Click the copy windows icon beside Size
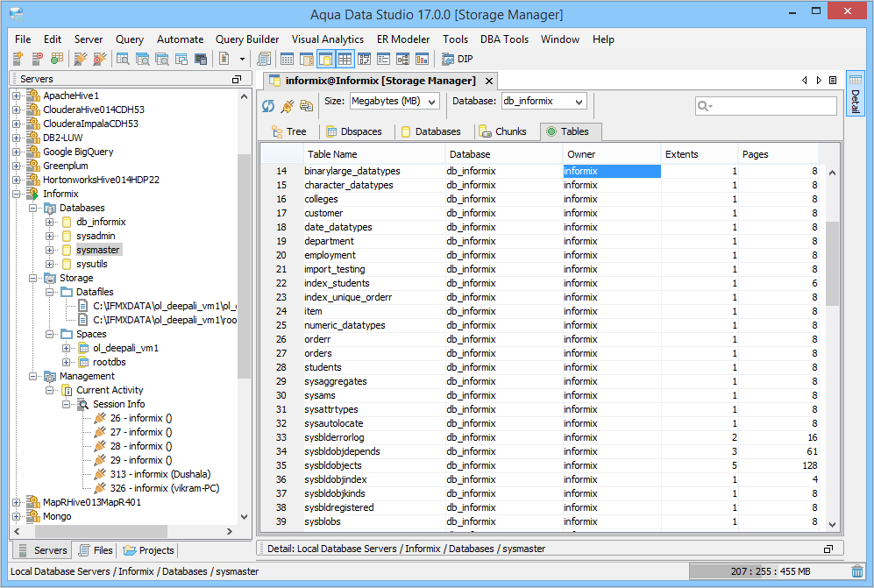This screenshot has height=588, width=874. 306,105
